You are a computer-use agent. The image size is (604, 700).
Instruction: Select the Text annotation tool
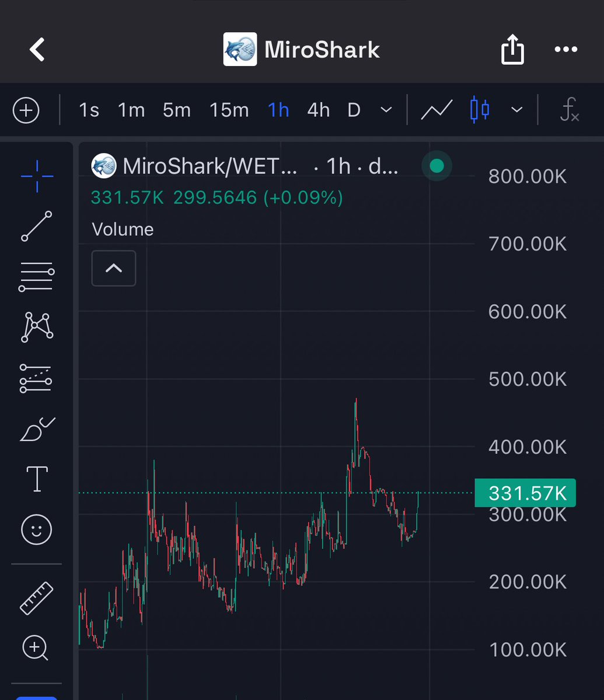coord(37,479)
